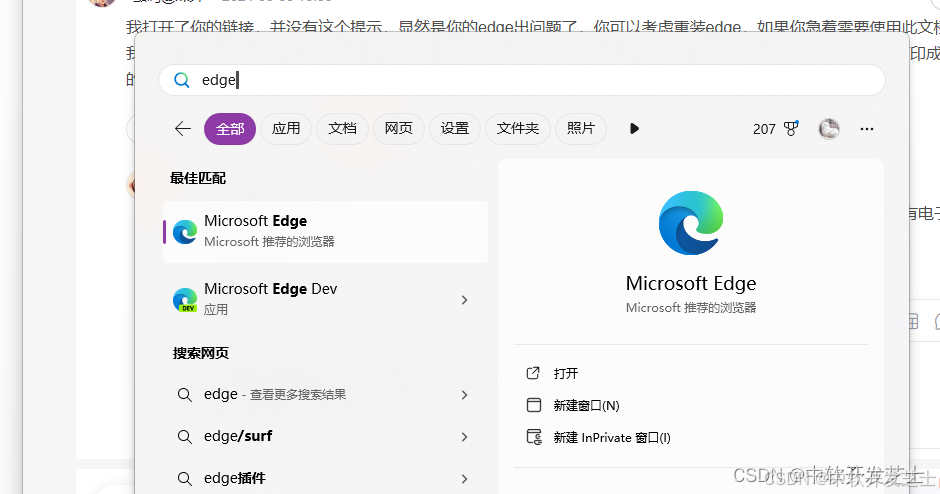
Task: Switch to the 网页 filter tab
Action: 399,128
